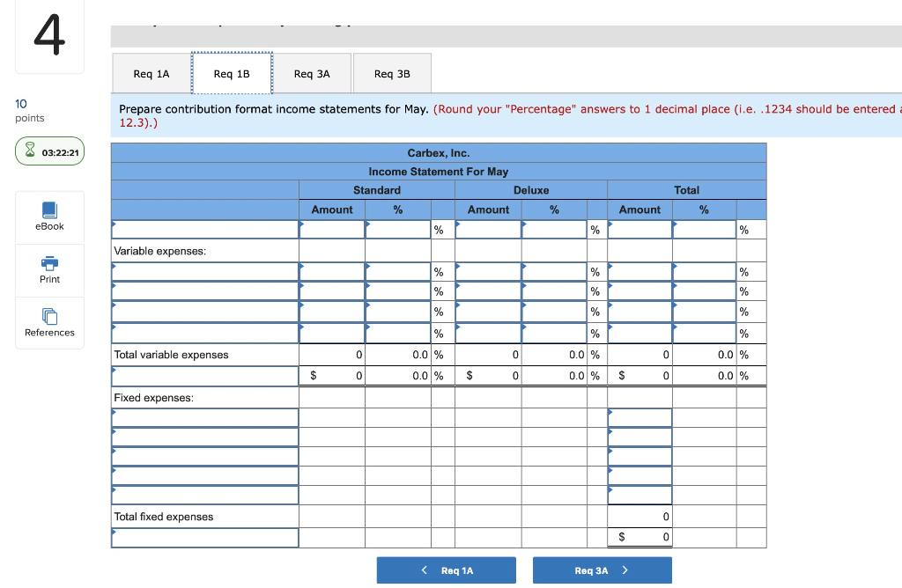Open fourth variable expense label dropdown
Viewport: 902px width, 588px height.
[x=204, y=334]
